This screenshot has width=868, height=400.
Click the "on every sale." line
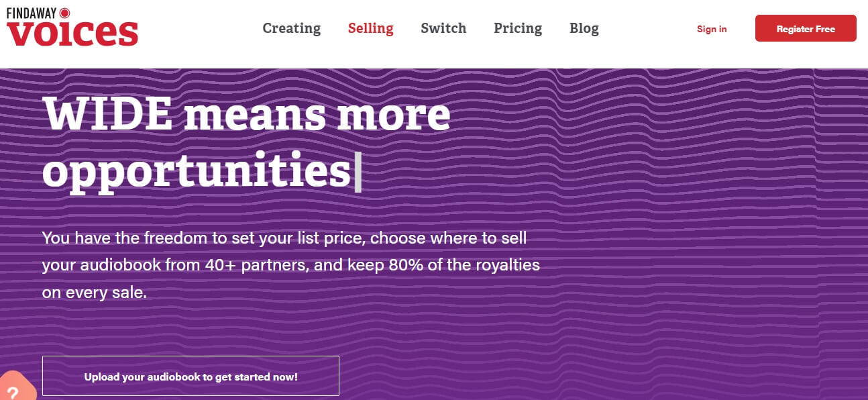[94, 293]
